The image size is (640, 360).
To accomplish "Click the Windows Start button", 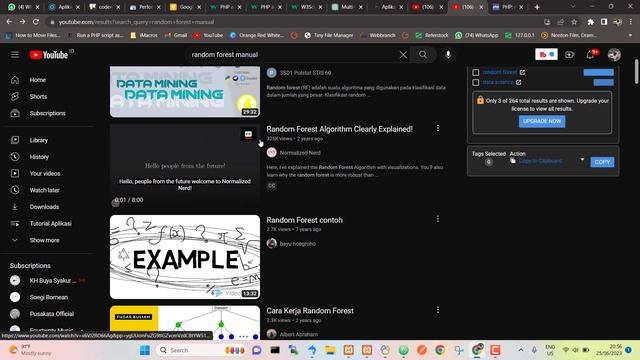I will [144, 350].
